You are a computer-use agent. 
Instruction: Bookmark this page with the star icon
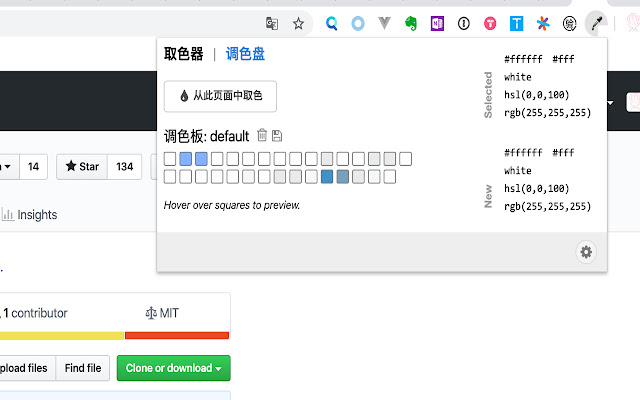click(x=298, y=23)
